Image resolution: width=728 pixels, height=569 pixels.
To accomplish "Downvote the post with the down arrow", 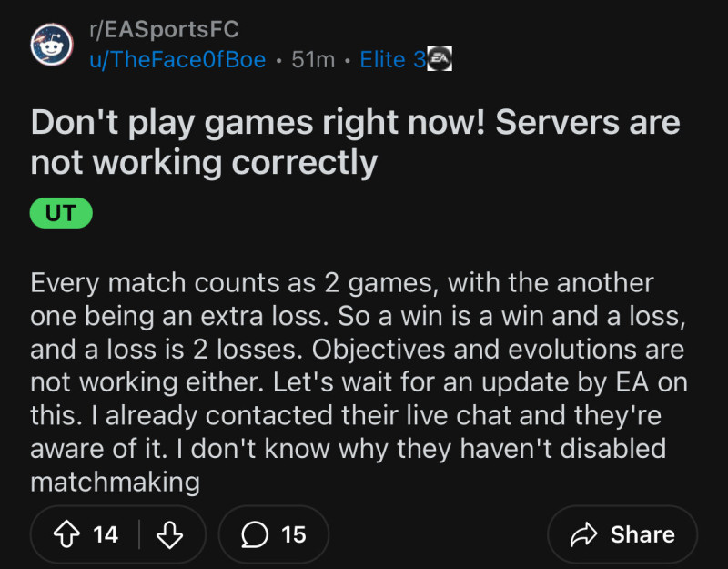I will coord(169,534).
